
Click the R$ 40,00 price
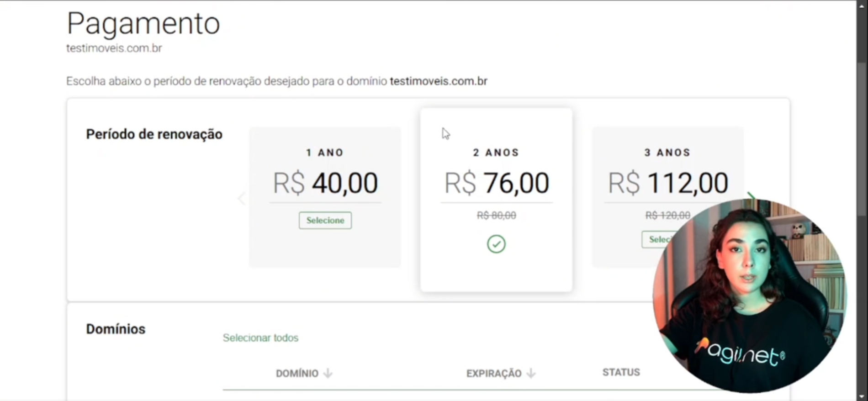point(325,183)
